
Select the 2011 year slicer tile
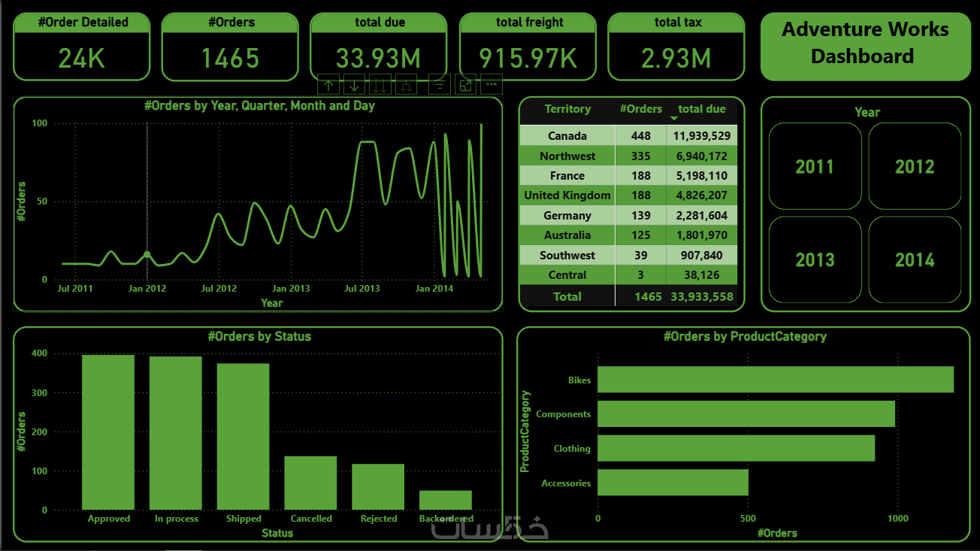pos(815,166)
